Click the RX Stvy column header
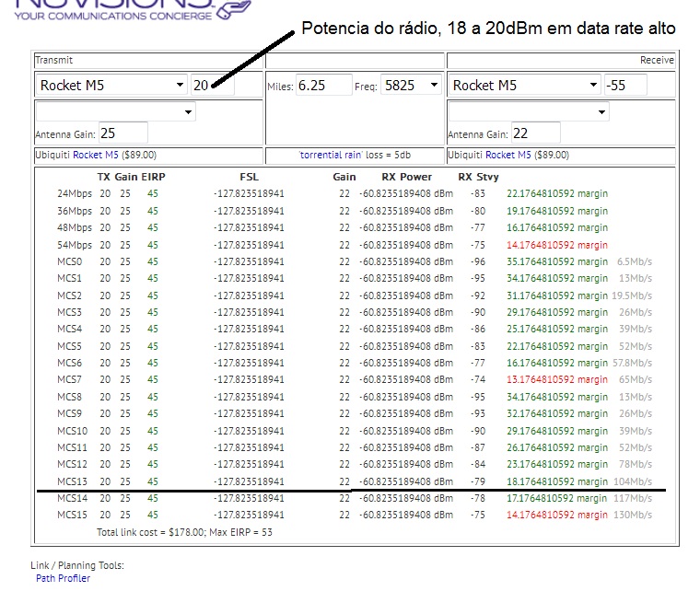The width and height of the screenshot is (700, 591). pyautogui.click(x=478, y=177)
